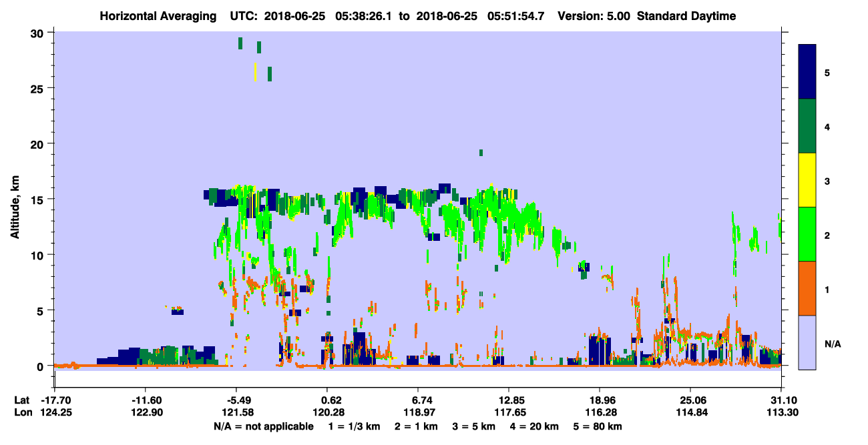Select the yellow colorbar segment labeled 3
868x445 pixels.
point(807,180)
